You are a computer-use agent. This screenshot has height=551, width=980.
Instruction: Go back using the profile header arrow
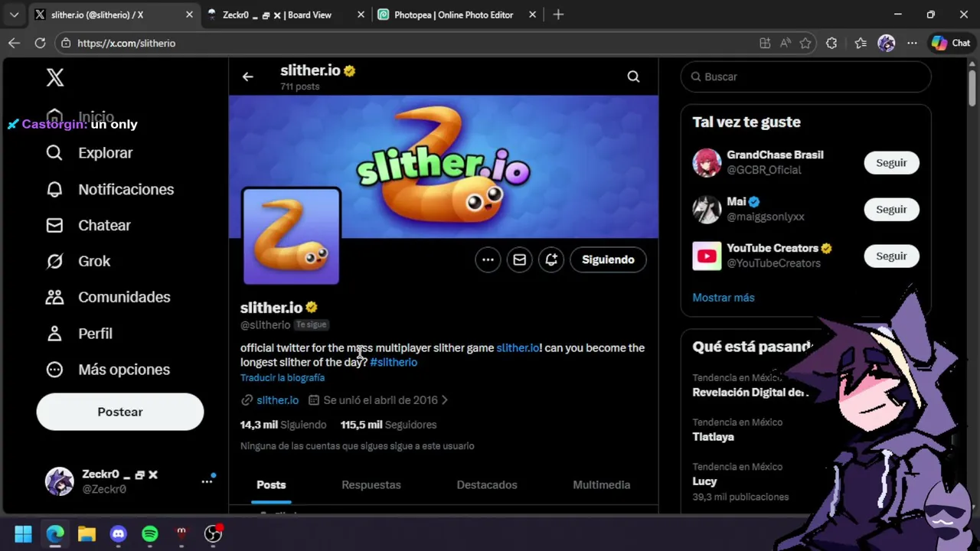coord(247,77)
